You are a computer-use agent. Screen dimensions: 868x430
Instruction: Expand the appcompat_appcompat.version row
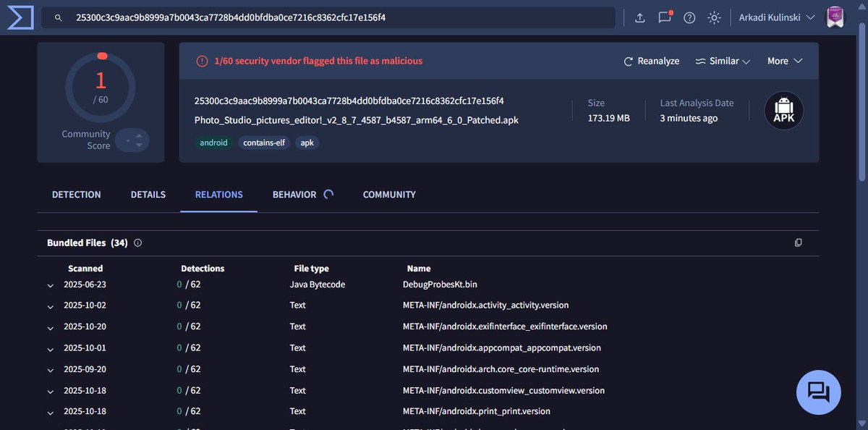click(x=51, y=350)
